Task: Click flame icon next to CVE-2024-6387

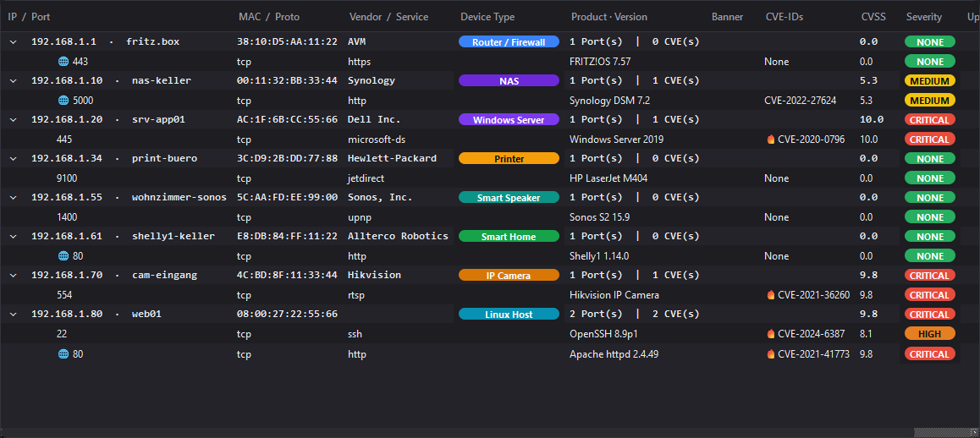Action: pyautogui.click(x=771, y=334)
